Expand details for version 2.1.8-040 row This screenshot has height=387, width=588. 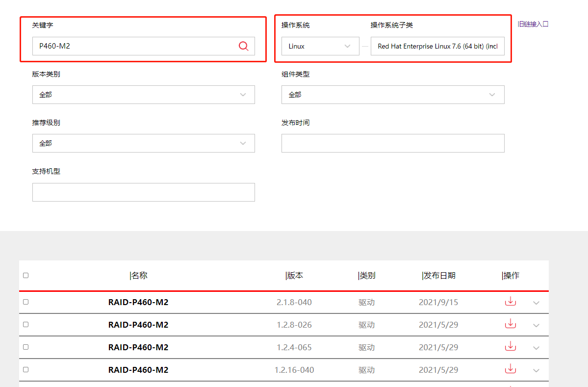536,303
